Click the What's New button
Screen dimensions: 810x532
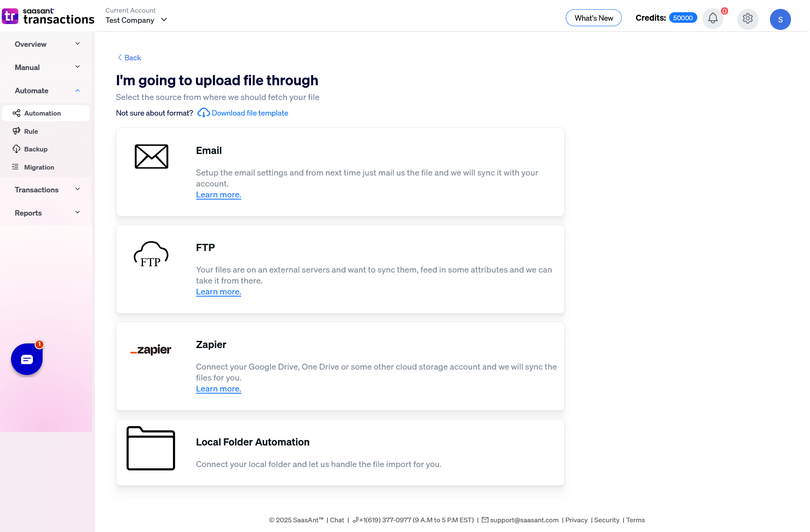(593, 18)
